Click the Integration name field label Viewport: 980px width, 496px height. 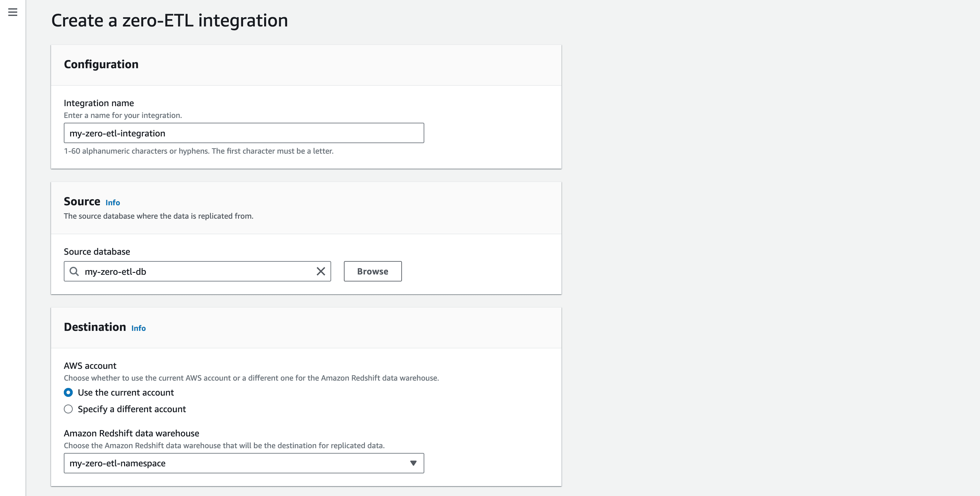99,103
